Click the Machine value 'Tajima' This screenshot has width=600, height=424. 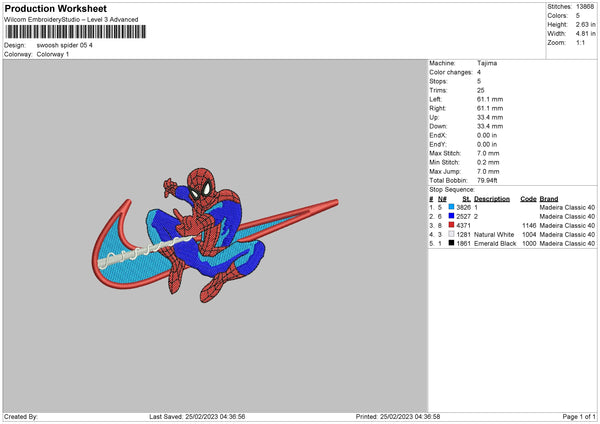(x=487, y=63)
